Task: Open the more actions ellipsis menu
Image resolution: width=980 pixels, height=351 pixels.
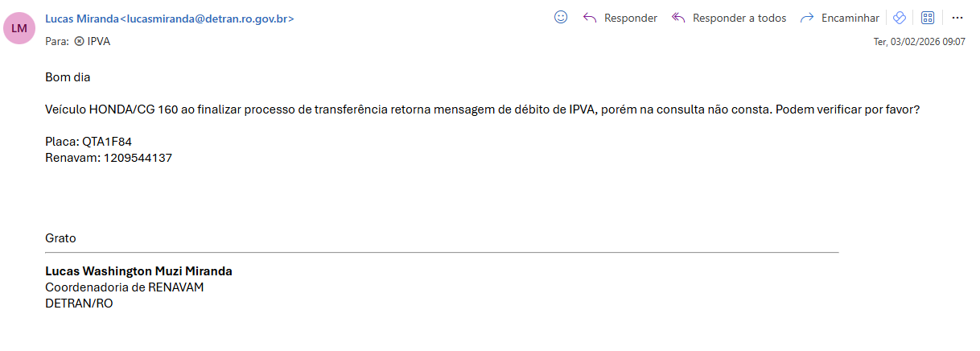Action: (957, 18)
